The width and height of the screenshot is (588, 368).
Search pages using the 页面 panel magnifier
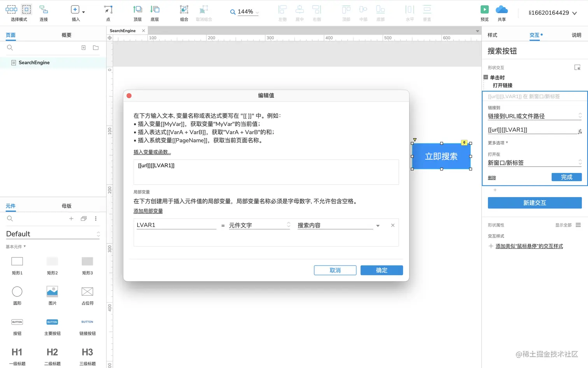[10, 48]
